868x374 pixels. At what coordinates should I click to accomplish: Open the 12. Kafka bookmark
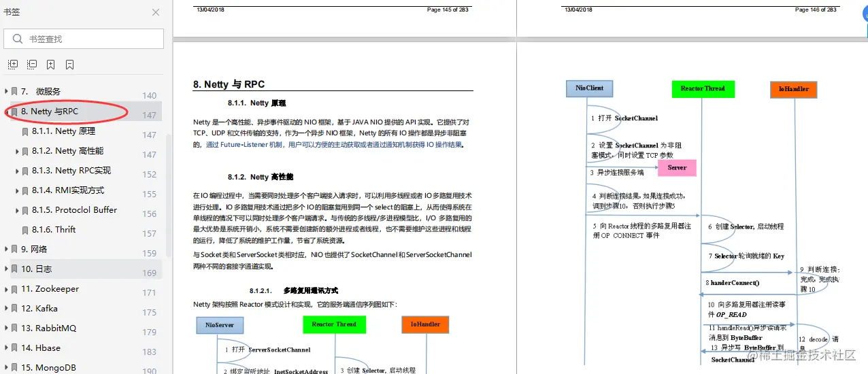[x=39, y=309]
